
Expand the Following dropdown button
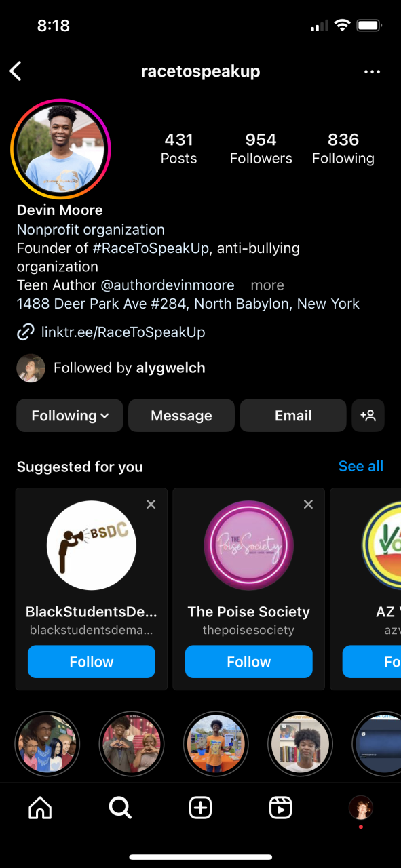(x=70, y=416)
